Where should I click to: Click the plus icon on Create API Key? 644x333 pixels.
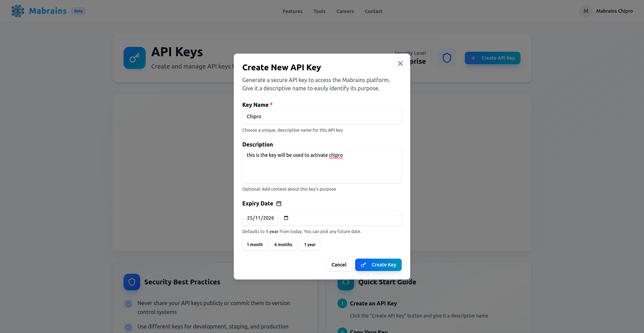click(x=473, y=58)
